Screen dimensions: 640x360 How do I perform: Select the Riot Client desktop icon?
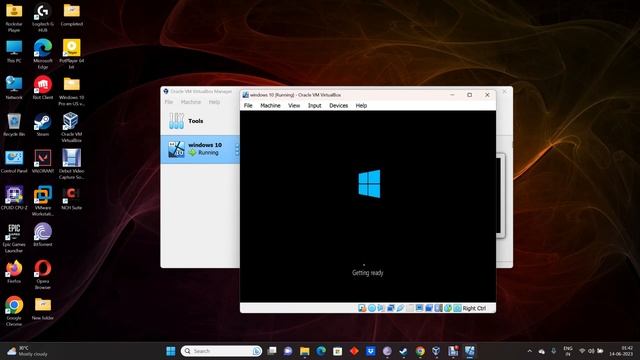42,88
